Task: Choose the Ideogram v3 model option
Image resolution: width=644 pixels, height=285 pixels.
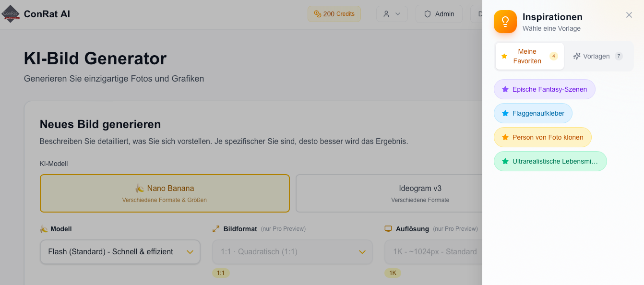Action: click(389, 193)
